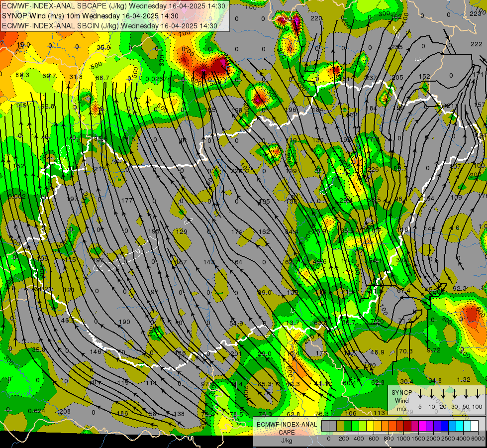Viewport: 487px width, 448px height.
Task: Pick the light cyan CAPE legend swatch
Action: 467,426
